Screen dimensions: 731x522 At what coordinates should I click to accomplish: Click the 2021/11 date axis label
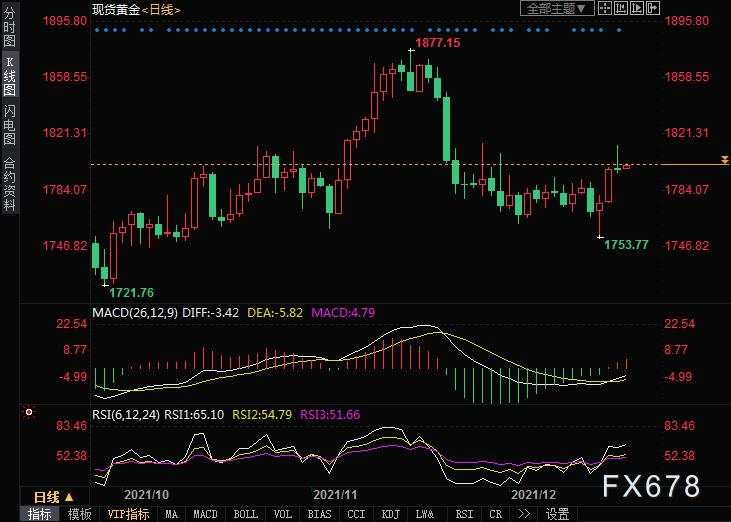pos(335,495)
